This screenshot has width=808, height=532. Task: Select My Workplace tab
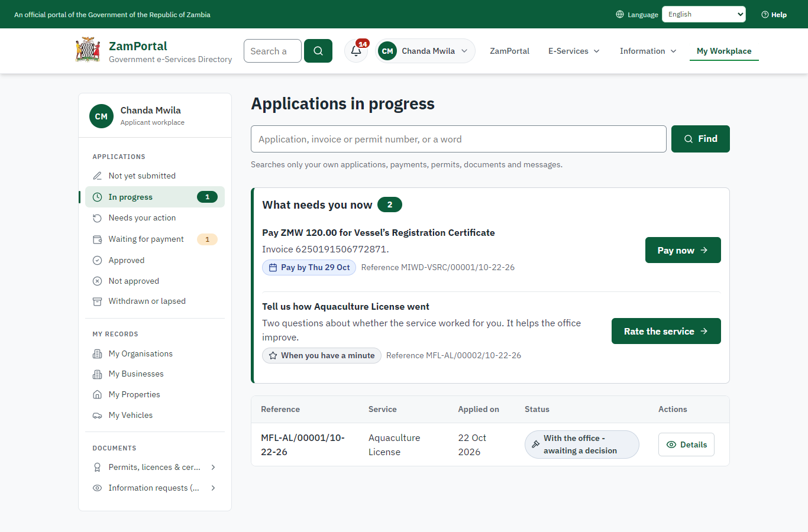click(724, 51)
